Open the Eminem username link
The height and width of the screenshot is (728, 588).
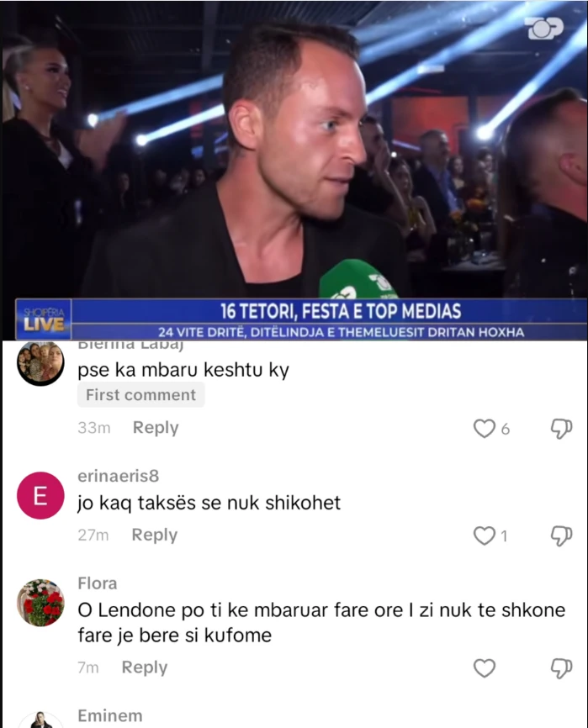tap(110, 715)
